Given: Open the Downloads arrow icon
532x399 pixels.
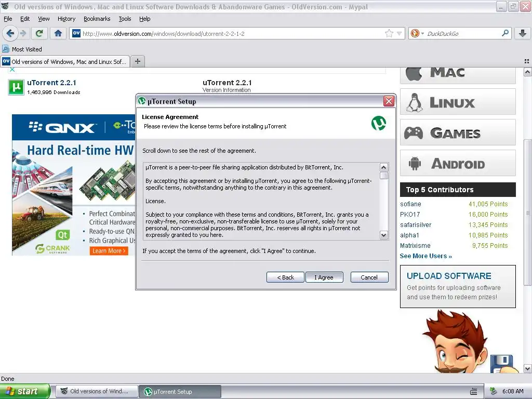Looking at the screenshot, I should coord(523,33).
